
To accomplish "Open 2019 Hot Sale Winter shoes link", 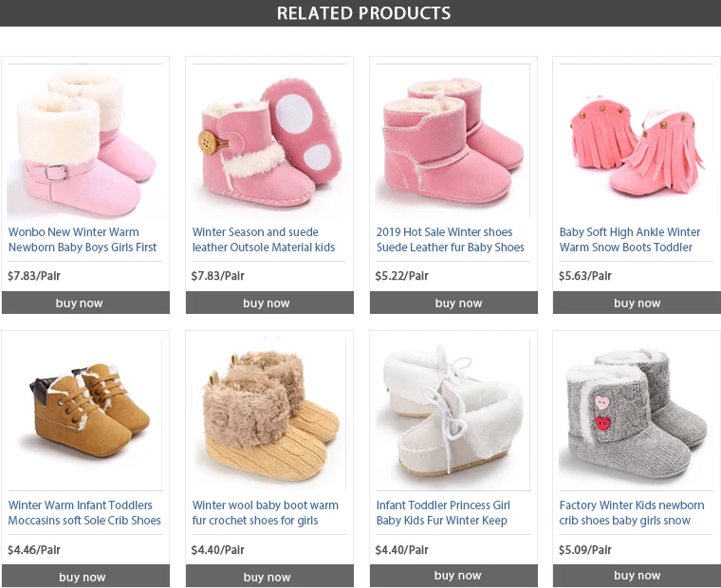I will (x=451, y=240).
